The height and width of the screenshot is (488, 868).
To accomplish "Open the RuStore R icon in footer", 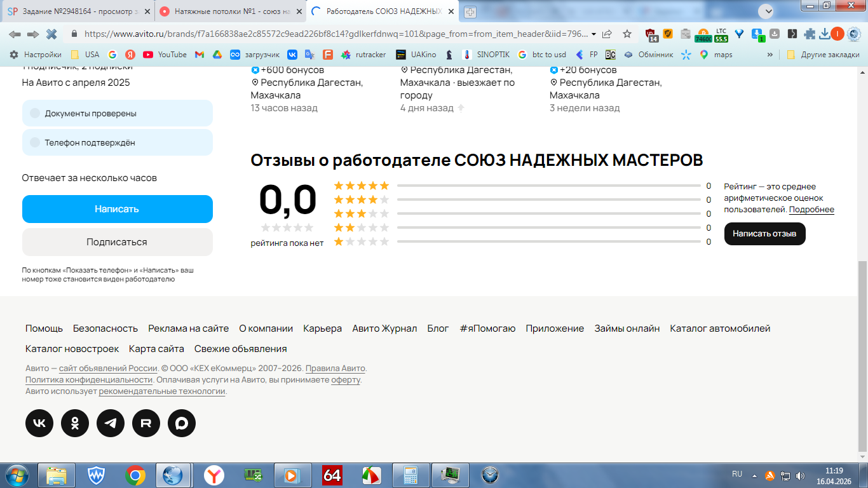I will coord(146,423).
